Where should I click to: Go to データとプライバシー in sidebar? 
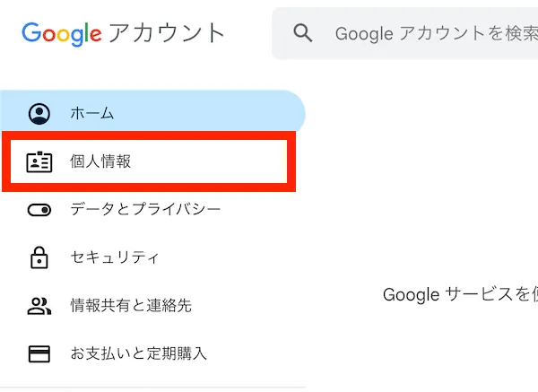[x=145, y=210]
